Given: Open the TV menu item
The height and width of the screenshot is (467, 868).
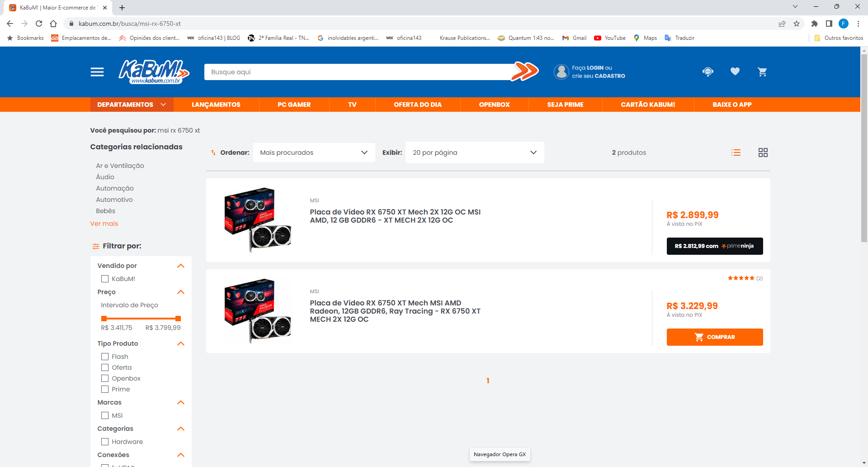Looking at the screenshot, I should click(x=352, y=105).
